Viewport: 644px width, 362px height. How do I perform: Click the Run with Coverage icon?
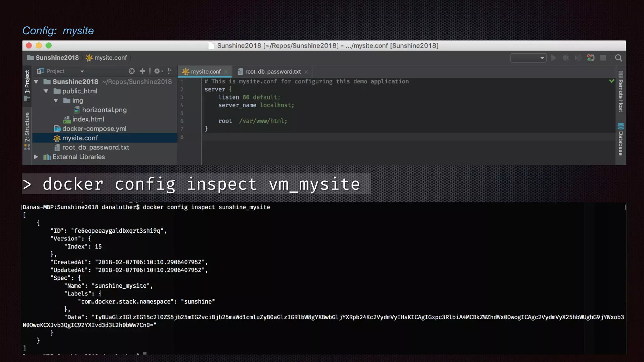coord(578,58)
